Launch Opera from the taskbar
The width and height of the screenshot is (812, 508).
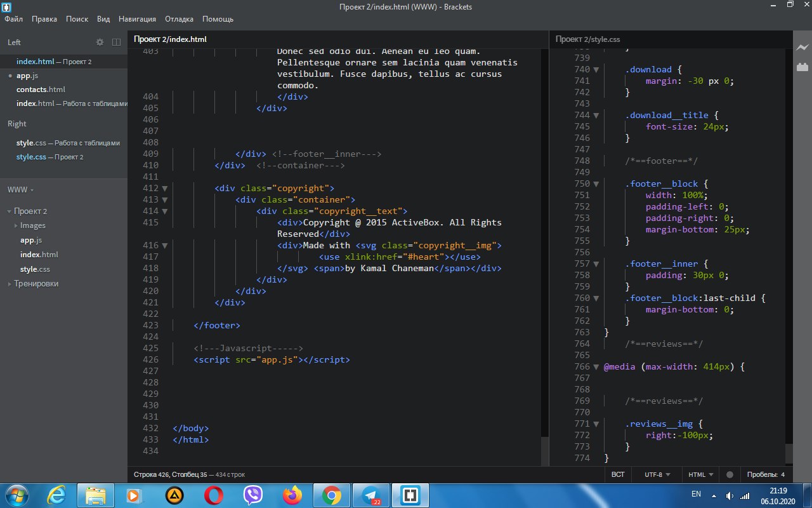click(x=214, y=495)
